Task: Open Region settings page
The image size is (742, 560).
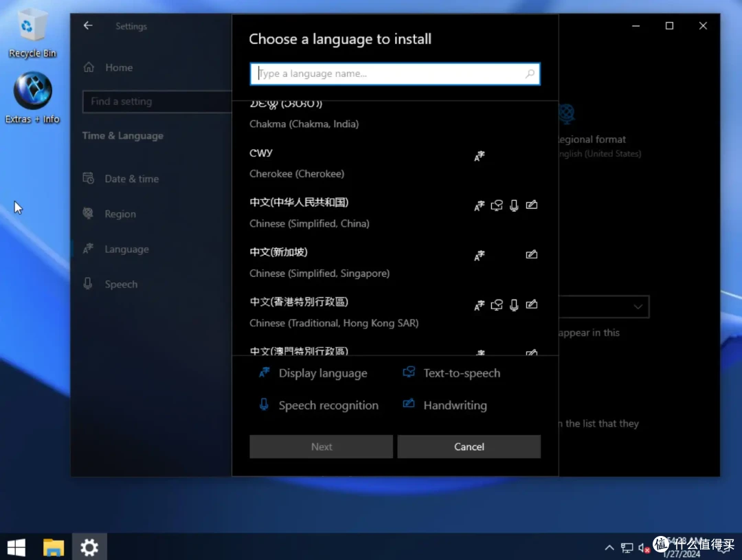Action: point(120,214)
